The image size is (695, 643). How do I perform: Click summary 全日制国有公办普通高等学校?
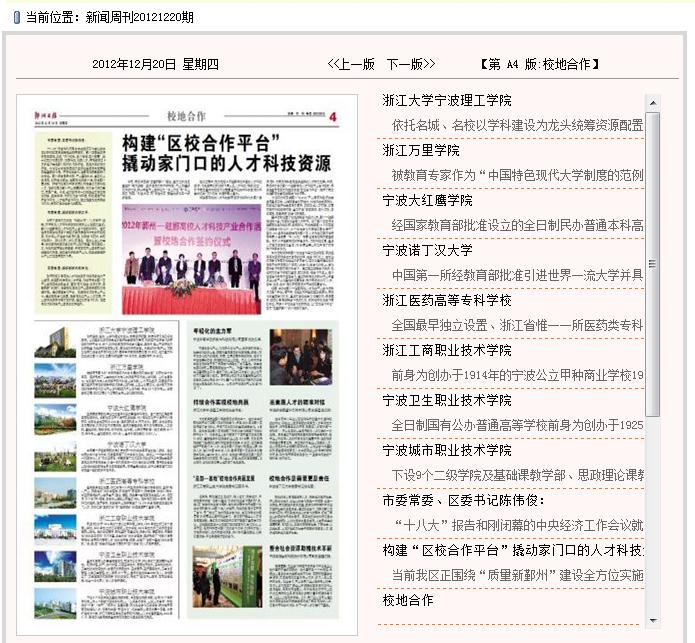click(x=517, y=426)
